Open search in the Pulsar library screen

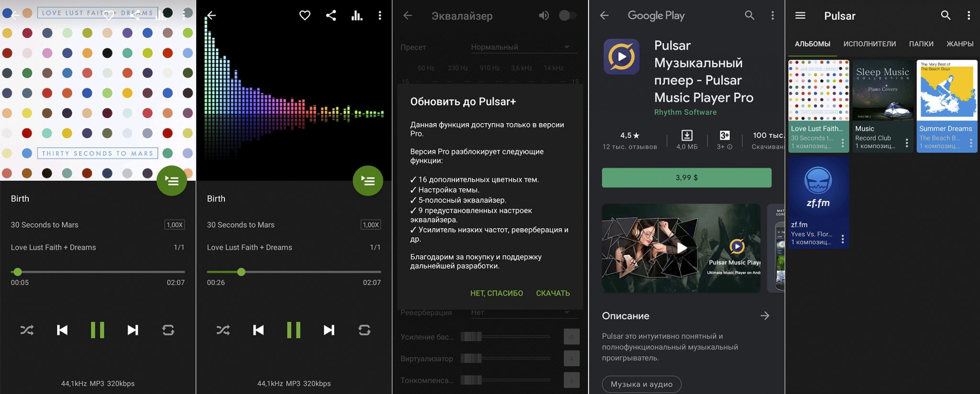tap(946, 15)
